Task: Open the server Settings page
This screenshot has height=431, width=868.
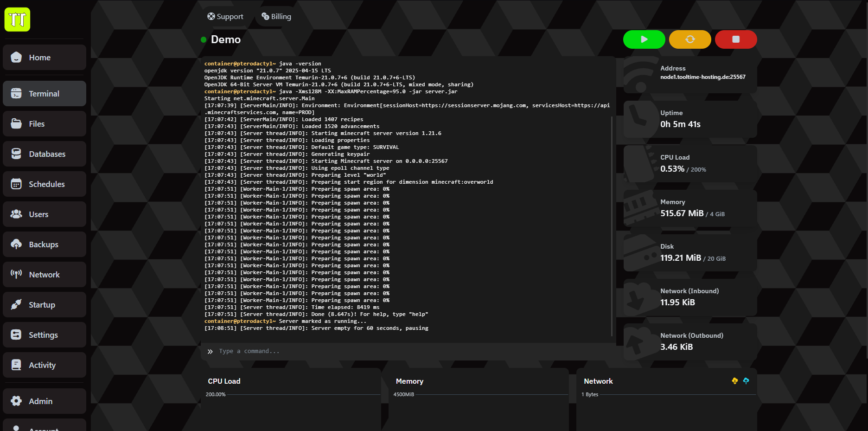Action: 45,335
